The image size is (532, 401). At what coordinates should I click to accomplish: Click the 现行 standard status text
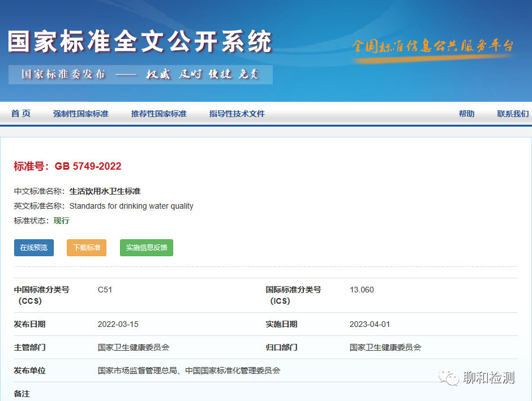pos(61,221)
